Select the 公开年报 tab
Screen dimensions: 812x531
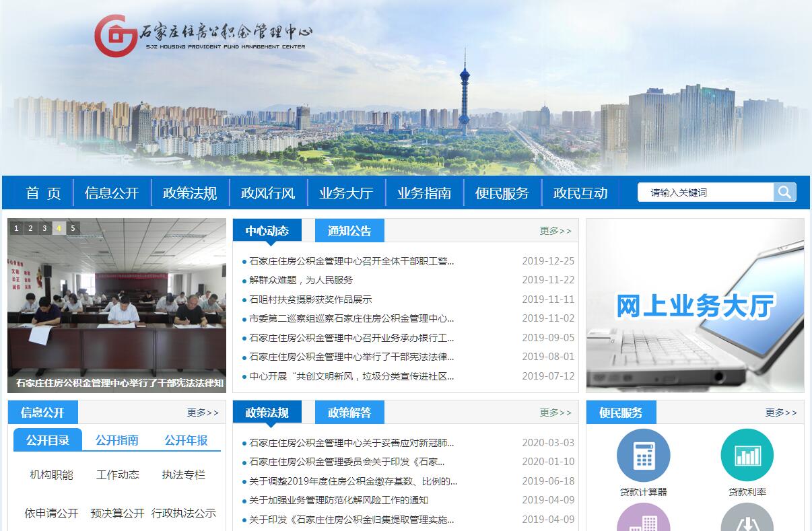[x=187, y=440]
